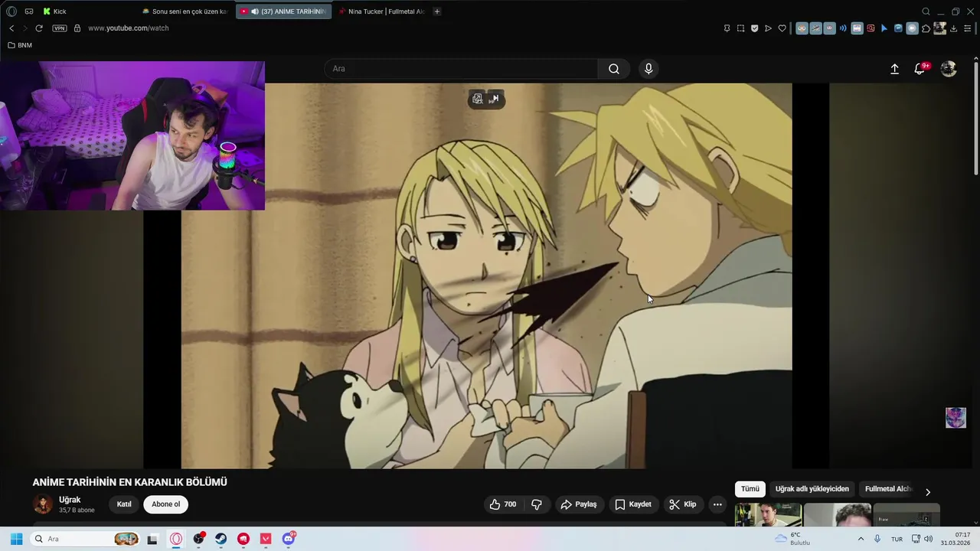
Task: Mute the audio icon on YouTube tab
Action: click(254, 11)
